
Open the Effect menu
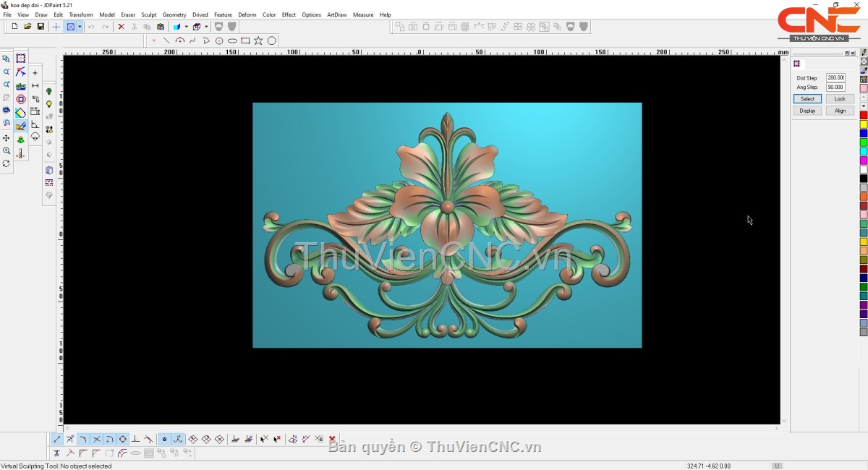[x=289, y=14]
